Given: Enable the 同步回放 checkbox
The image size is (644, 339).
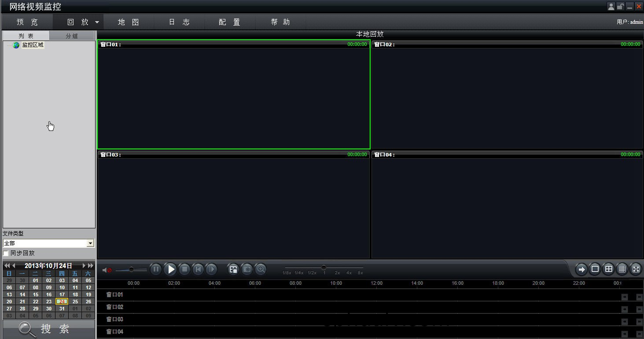Looking at the screenshot, I should pos(6,253).
